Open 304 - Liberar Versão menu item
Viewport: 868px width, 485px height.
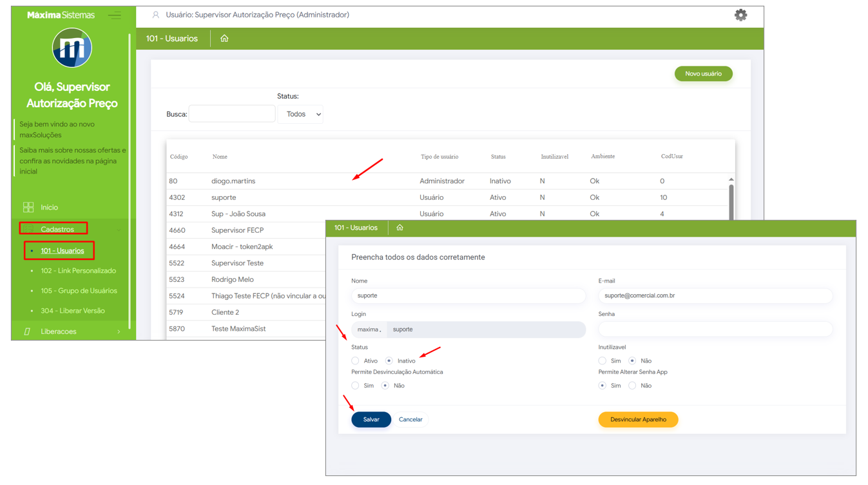pyautogui.click(x=72, y=311)
